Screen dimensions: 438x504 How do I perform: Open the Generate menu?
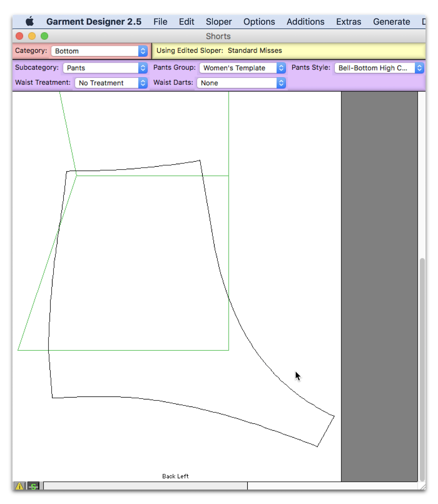(392, 22)
